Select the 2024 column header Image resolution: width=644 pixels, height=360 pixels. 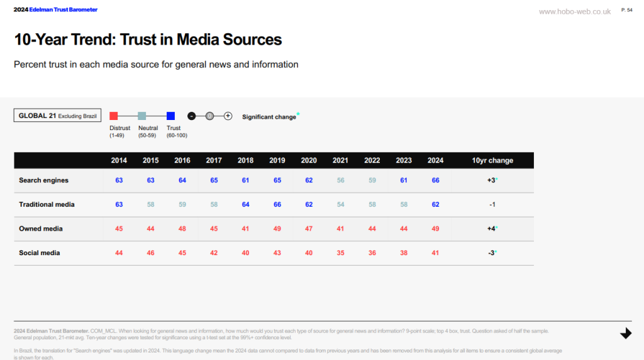click(x=435, y=160)
